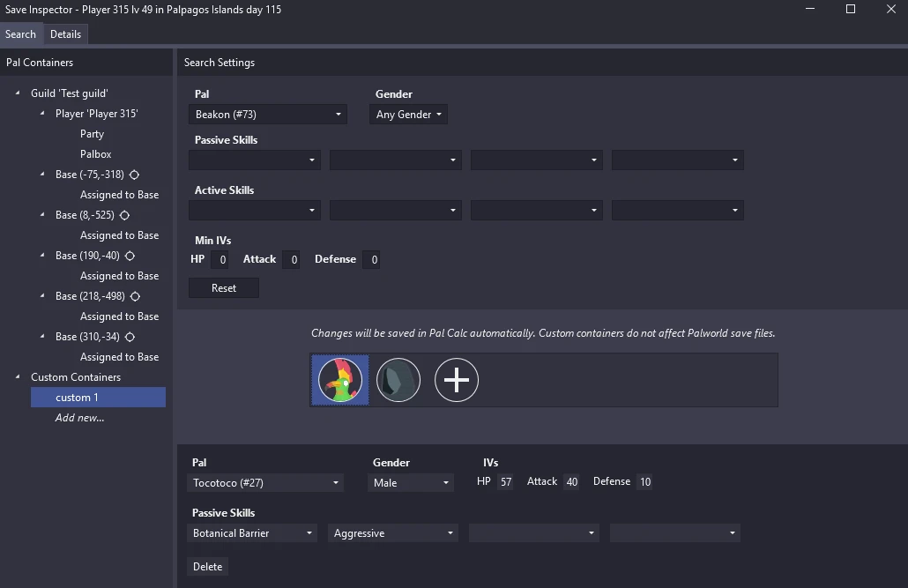Select the empty silhouette pal slot
This screenshot has width=908, height=588.
(x=398, y=380)
